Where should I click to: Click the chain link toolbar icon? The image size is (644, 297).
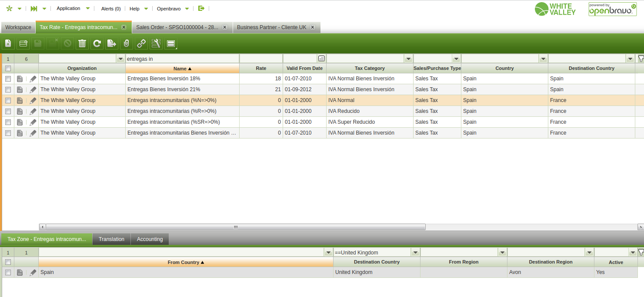tap(141, 43)
